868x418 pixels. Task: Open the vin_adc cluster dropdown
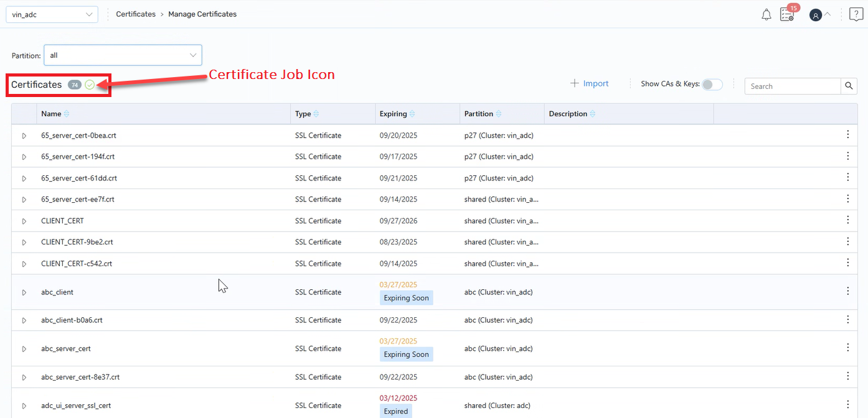click(52, 14)
